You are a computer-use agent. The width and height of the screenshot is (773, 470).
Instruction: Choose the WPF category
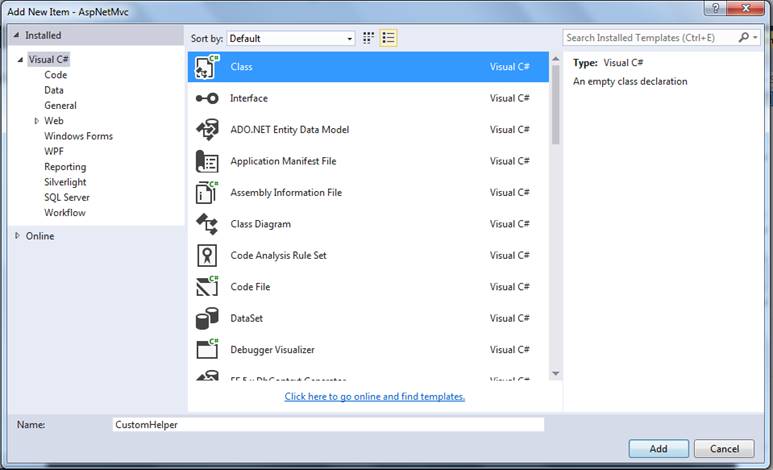tap(54, 151)
